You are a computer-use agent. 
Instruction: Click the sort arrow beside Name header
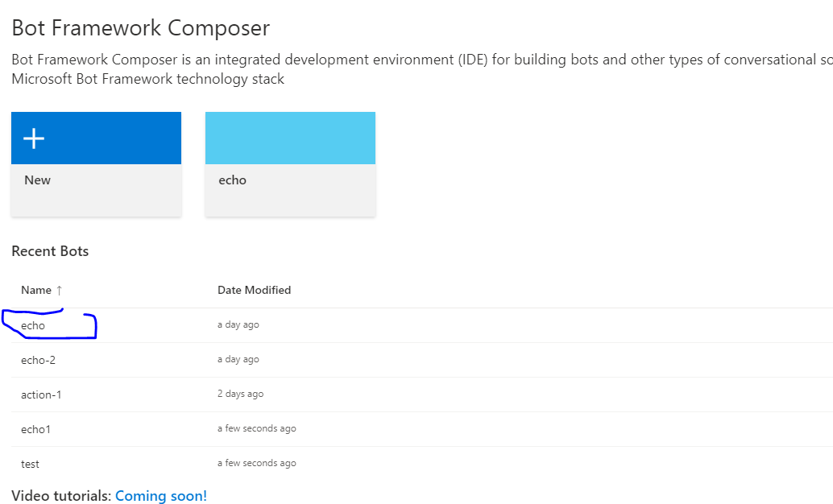click(59, 290)
